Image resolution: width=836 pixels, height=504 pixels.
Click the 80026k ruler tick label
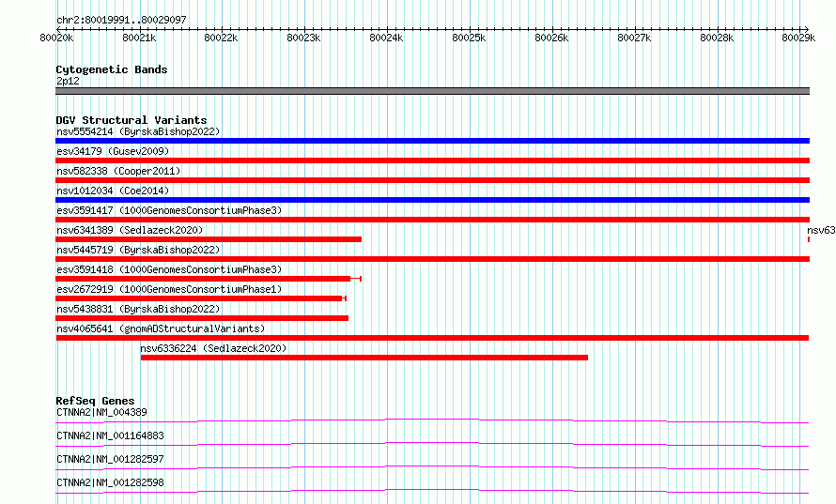coord(551,38)
